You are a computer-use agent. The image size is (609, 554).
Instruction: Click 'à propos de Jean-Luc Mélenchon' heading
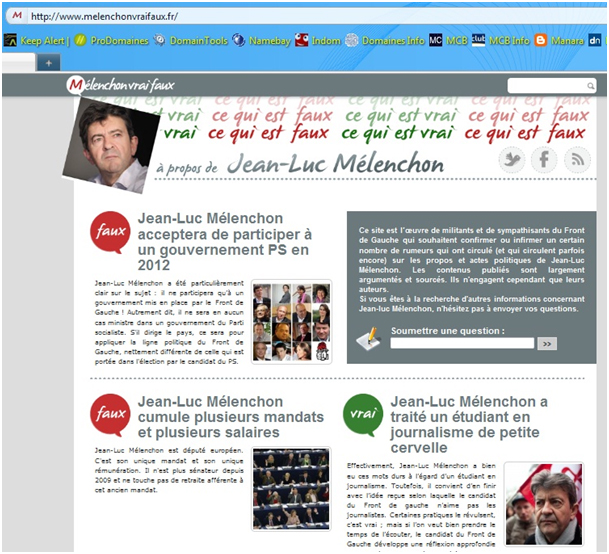[300, 164]
